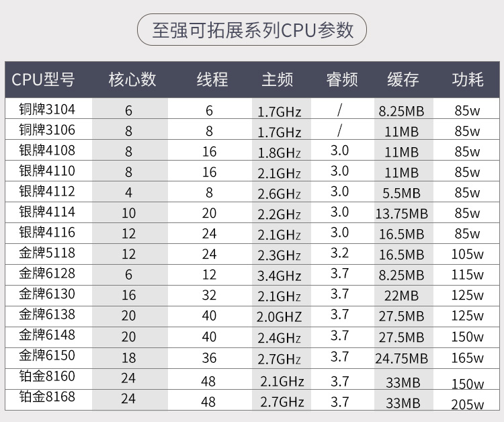Click the 3.2 turbo frequency cell
This screenshot has height=422, width=504.
point(340,253)
